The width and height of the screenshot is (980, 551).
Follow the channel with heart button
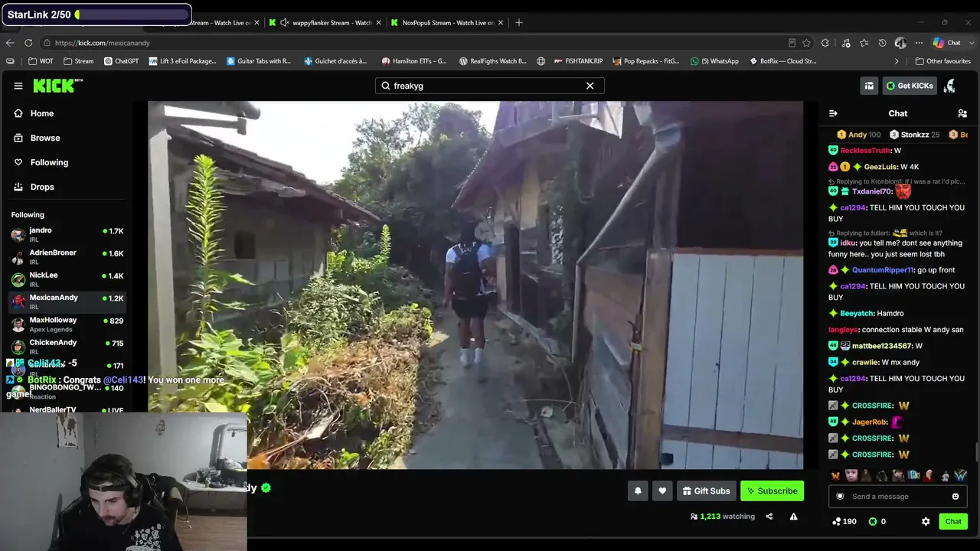tap(662, 491)
